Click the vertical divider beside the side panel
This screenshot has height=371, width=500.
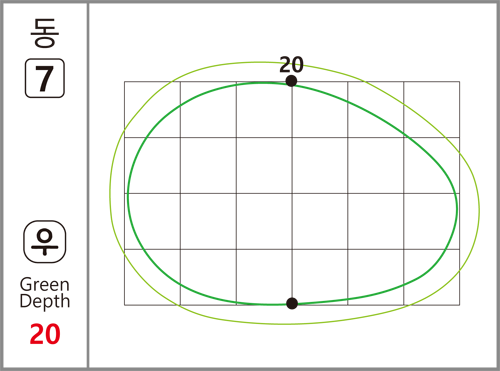[88, 185]
